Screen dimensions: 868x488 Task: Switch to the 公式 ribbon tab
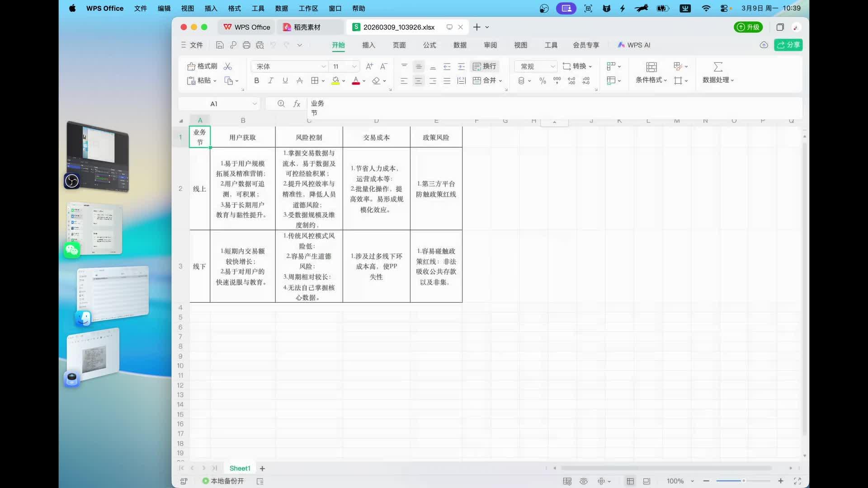[x=429, y=45]
